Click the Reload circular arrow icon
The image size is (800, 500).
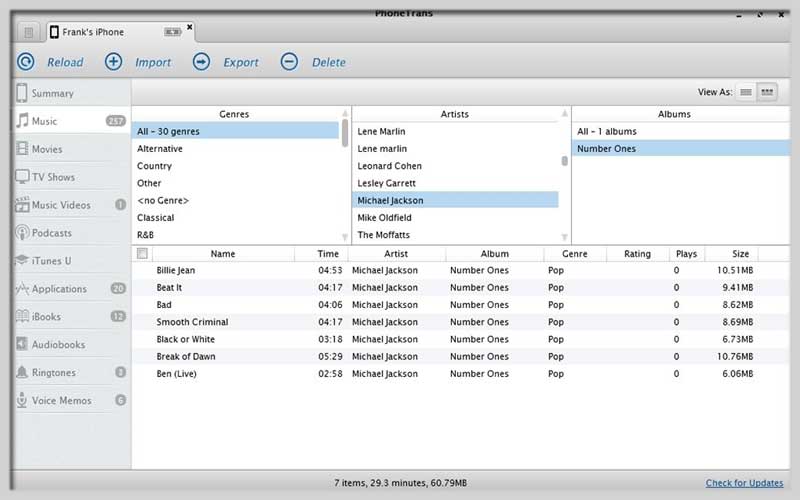click(x=26, y=62)
